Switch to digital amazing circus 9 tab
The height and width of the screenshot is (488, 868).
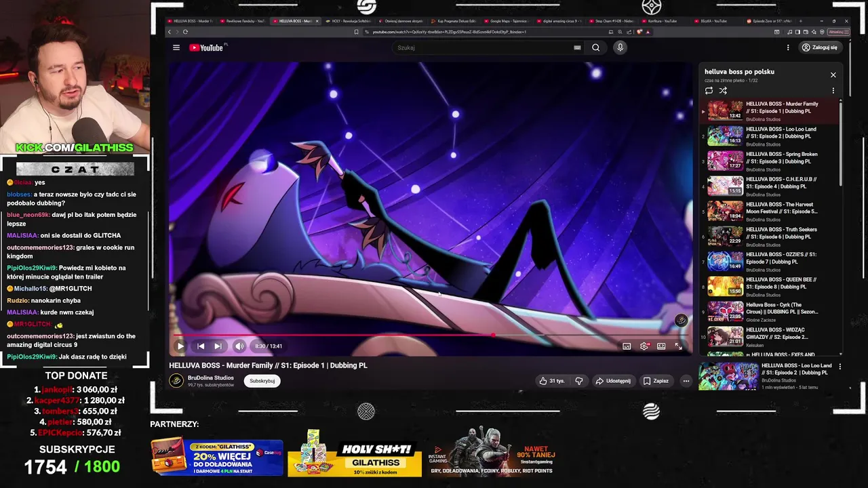point(560,21)
